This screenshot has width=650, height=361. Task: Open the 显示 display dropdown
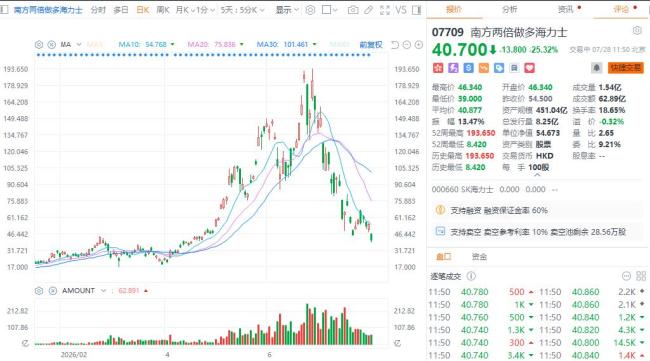(x=287, y=10)
